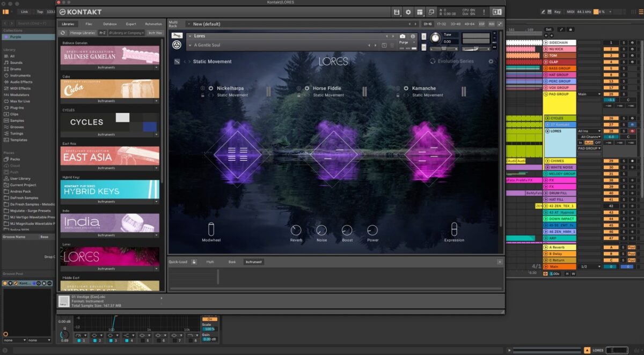Click the A-Z sort button

click(x=102, y=33)
